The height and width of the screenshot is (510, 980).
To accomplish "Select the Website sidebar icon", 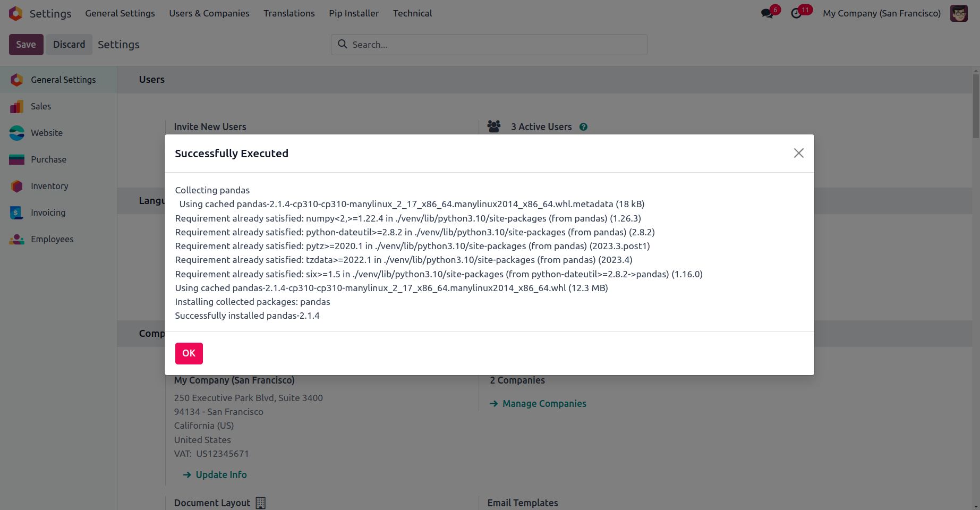I will click(x=17, y=133).
